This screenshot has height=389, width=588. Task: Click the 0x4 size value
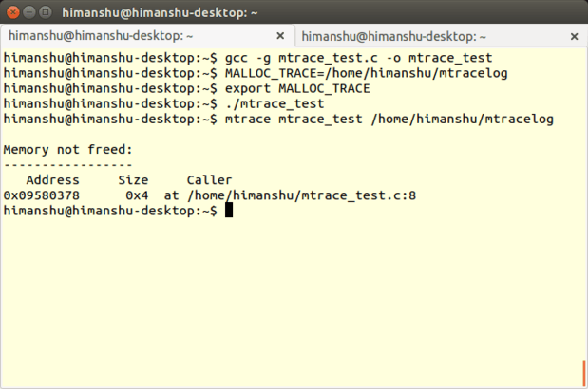(137, 195)
